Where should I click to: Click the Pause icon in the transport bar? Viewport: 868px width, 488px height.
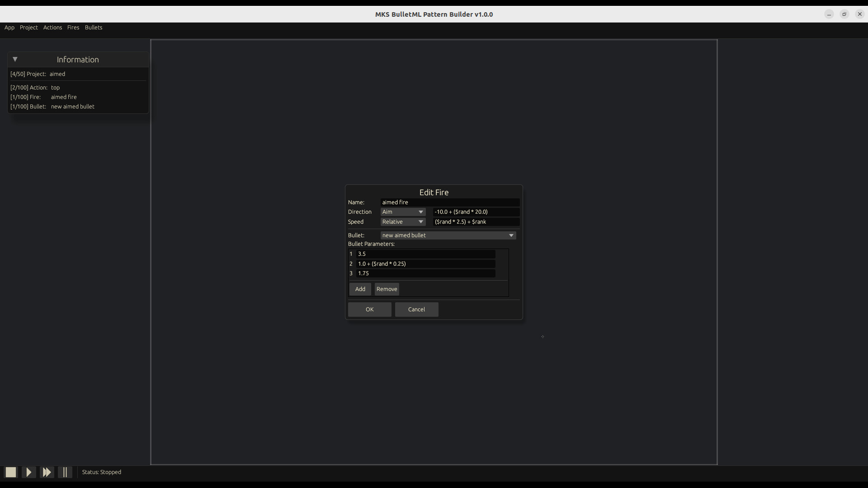[65, 472]
